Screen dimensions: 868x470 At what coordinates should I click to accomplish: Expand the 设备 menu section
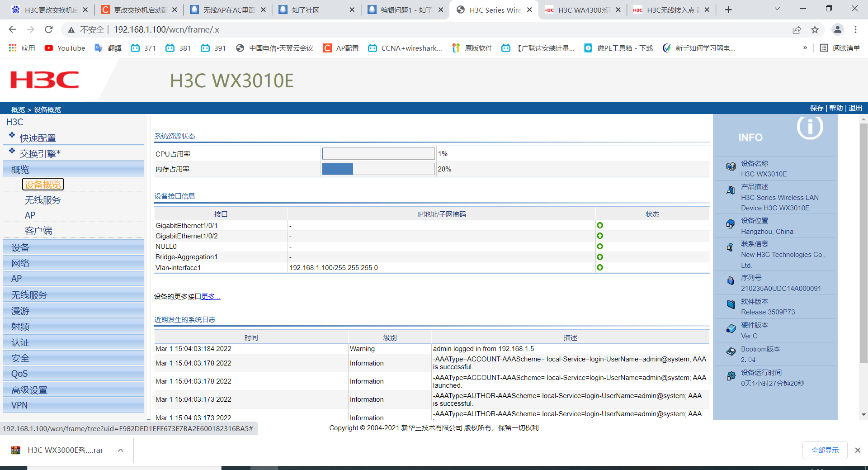pos(73,247)
